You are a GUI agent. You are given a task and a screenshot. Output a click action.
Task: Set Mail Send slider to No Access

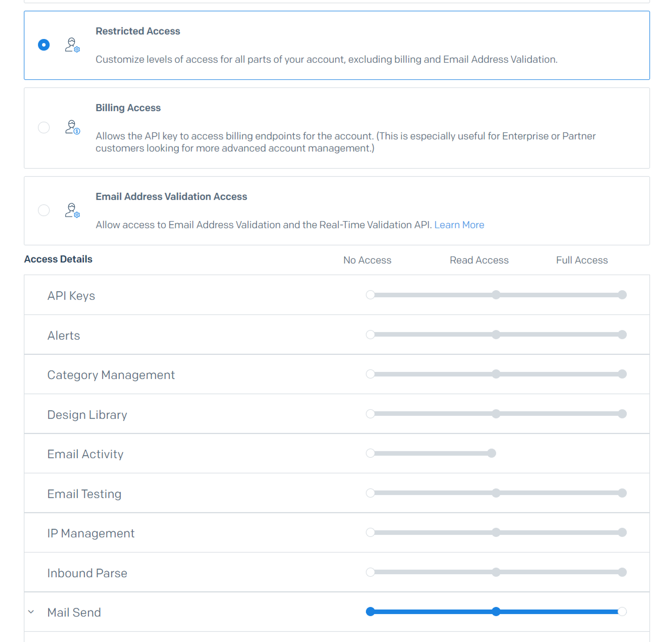coord(370,611)
